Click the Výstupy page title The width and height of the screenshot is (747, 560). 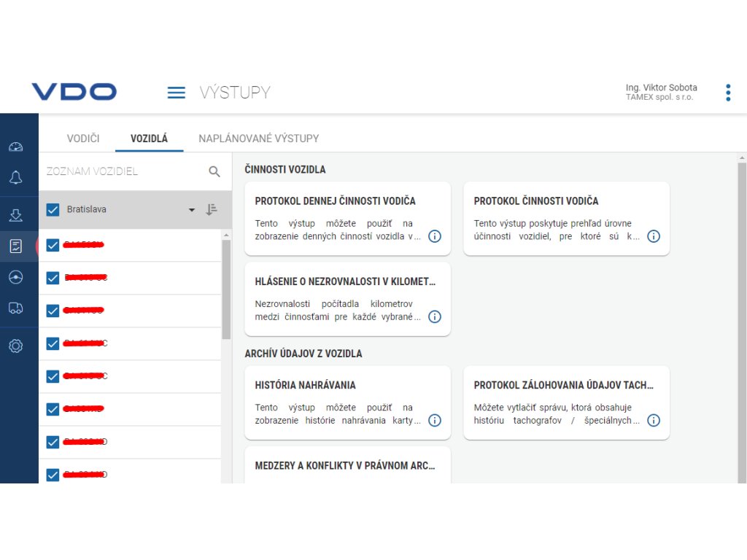(235, 93)
